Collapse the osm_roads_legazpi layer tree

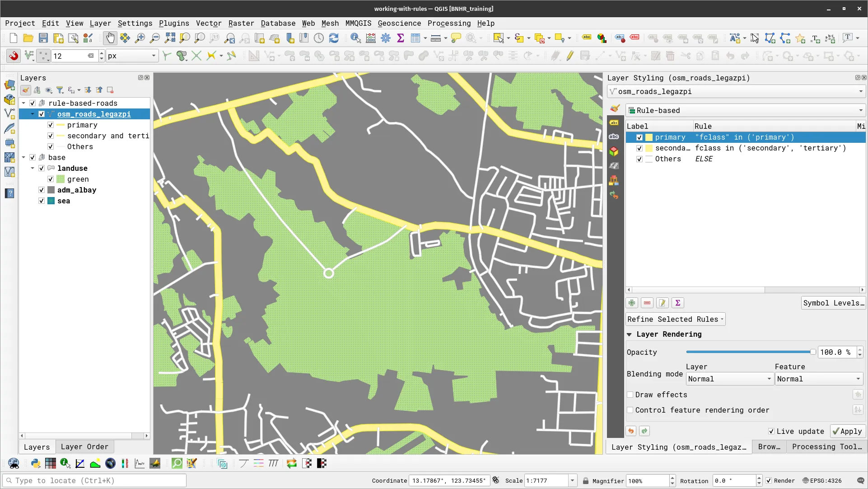click(x=33, y=114)
